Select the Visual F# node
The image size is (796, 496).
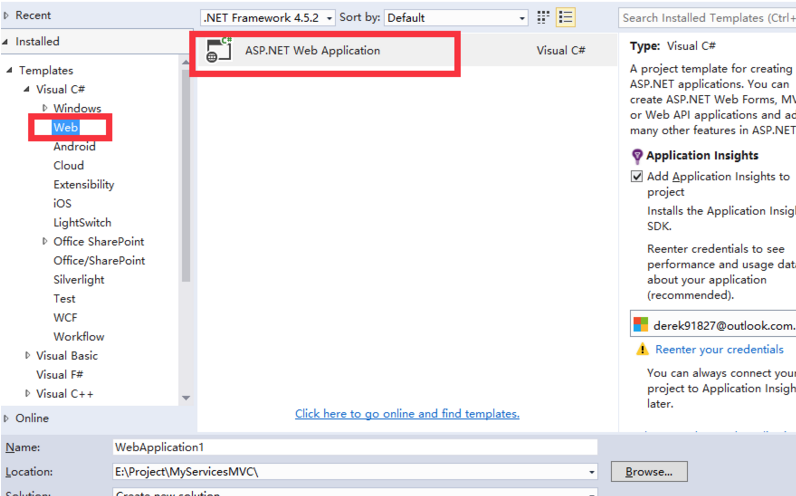tap(59, 375)
